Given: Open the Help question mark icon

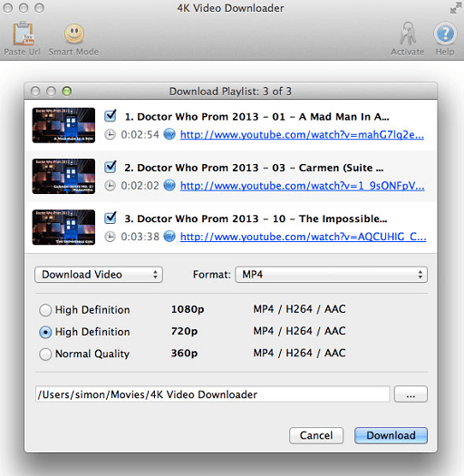Looking at the screenshot, I should pos(445,34).
